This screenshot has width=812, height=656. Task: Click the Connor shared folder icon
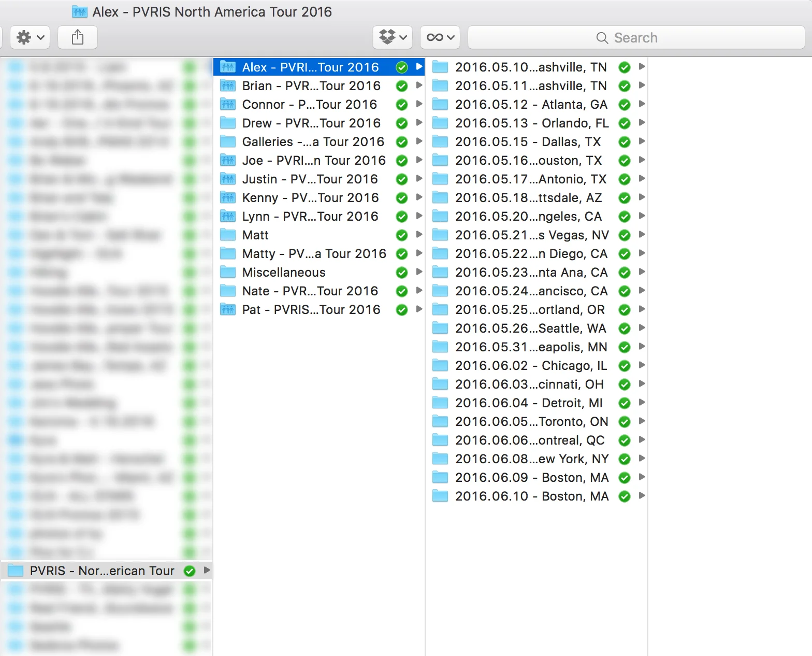coord(228,104)
